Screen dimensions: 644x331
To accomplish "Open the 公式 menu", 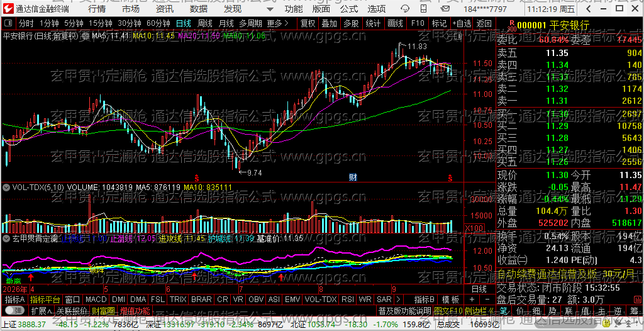I will pos(348,9).
